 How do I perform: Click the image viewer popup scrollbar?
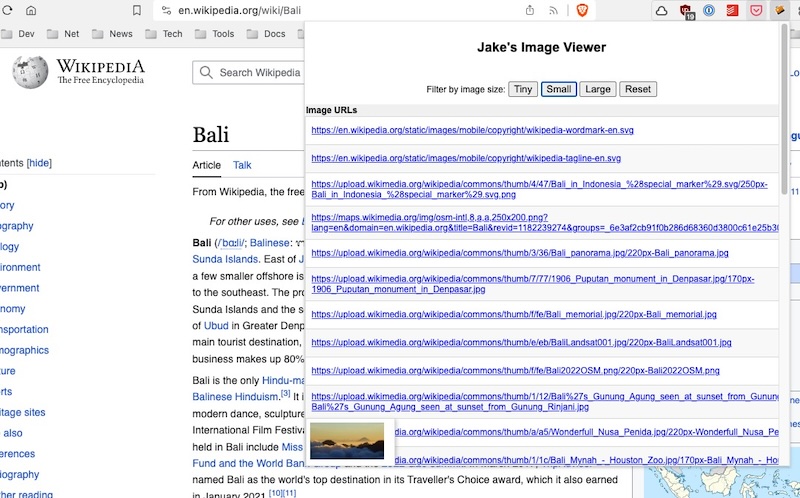[784, 108]
